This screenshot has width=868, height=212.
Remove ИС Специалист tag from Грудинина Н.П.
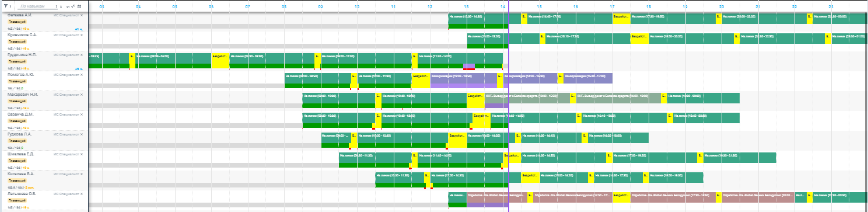pyautogui.click(x=82, y=55)
